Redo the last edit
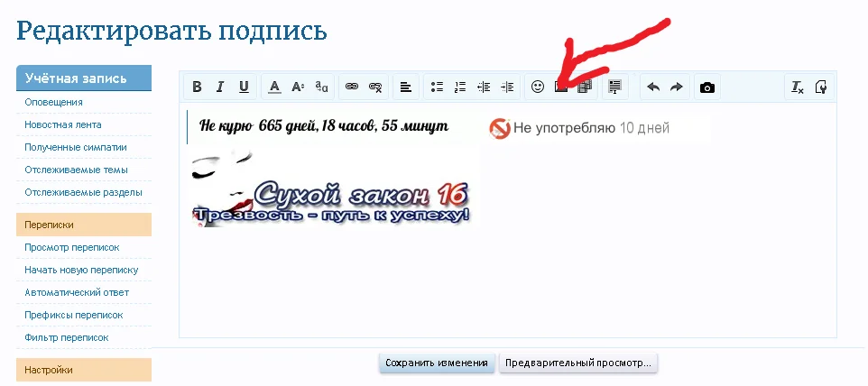This screenshot has width=868, height=386. click(677, 87)
